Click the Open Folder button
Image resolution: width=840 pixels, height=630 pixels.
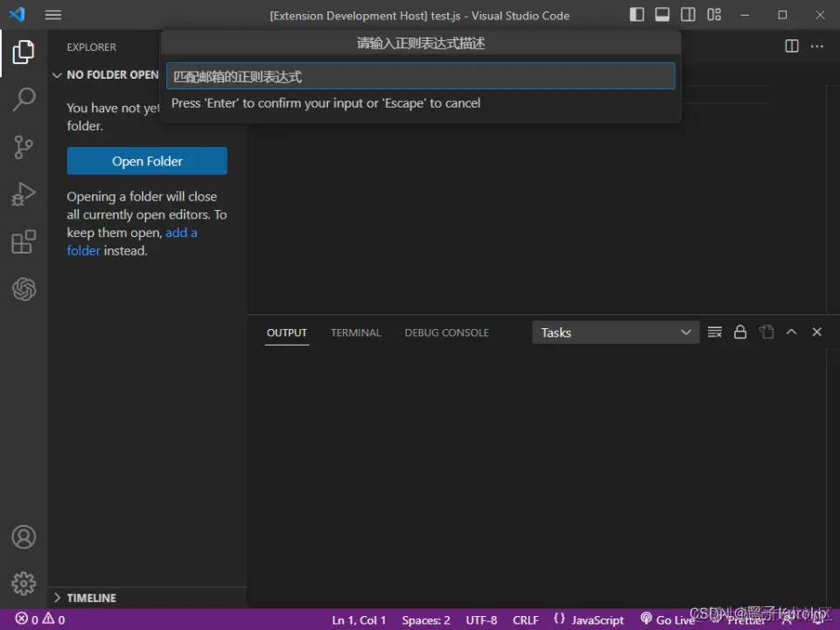[147, 161]
